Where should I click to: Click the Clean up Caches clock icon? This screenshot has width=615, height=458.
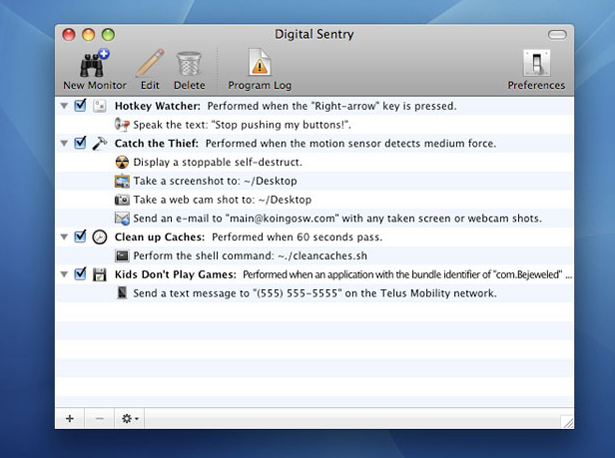[100, 237]
